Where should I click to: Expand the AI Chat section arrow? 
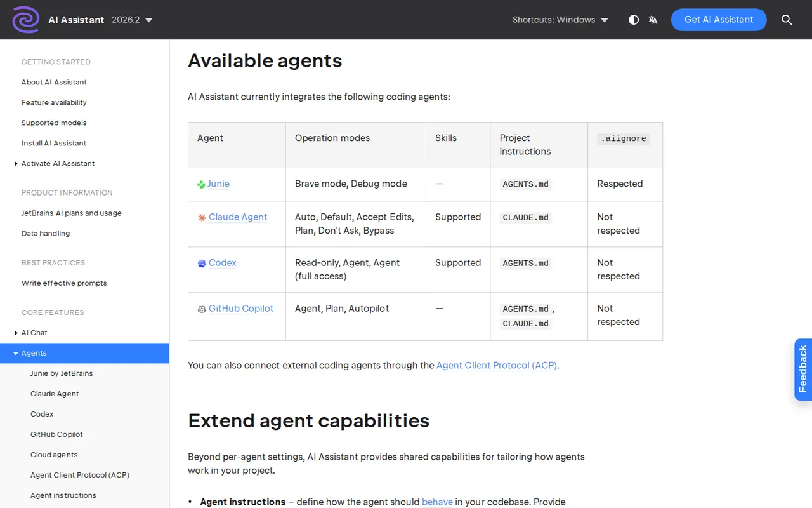pyautogui.click(x=16, y=333)
